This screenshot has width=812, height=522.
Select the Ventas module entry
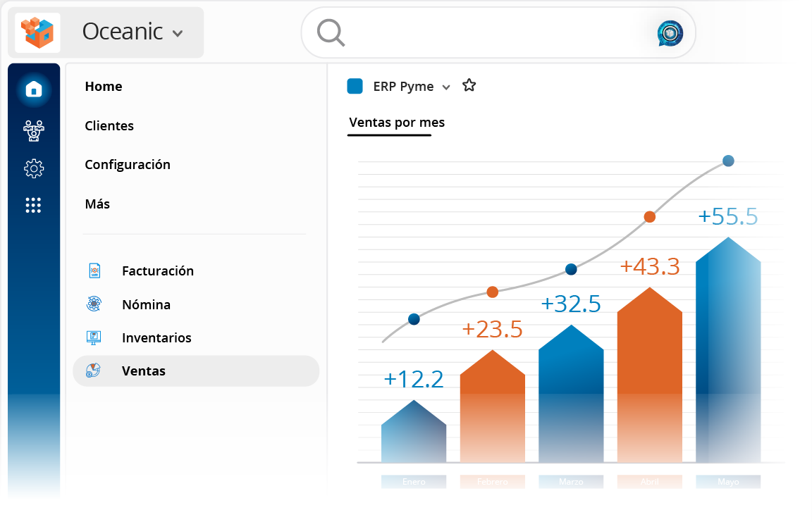(x=144, y=371)
